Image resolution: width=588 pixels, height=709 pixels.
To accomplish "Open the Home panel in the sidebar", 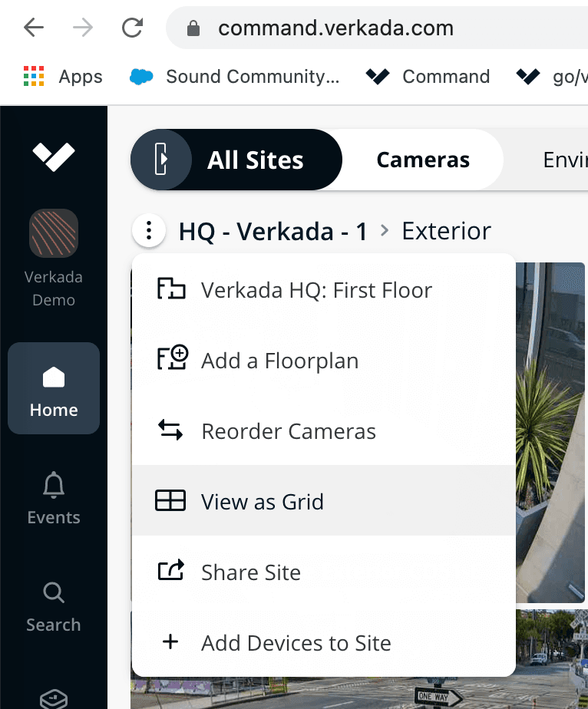I will 53,388.
